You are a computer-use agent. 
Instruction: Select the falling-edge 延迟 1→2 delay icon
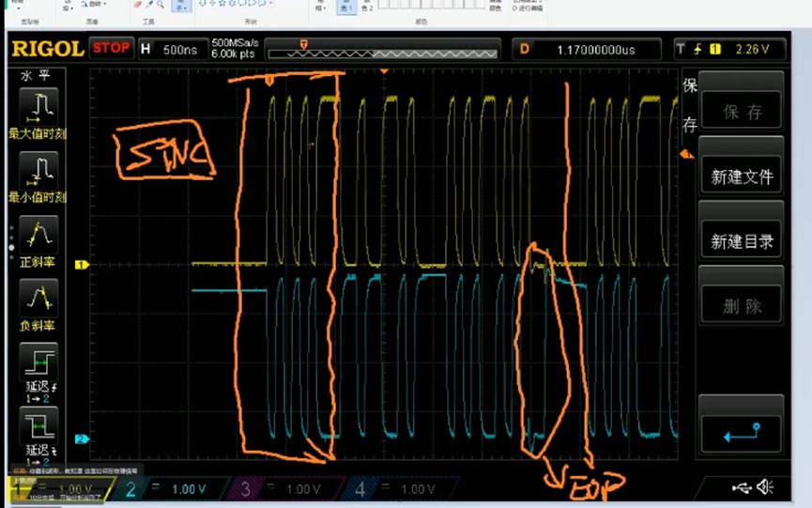click(x=38, y=430)
